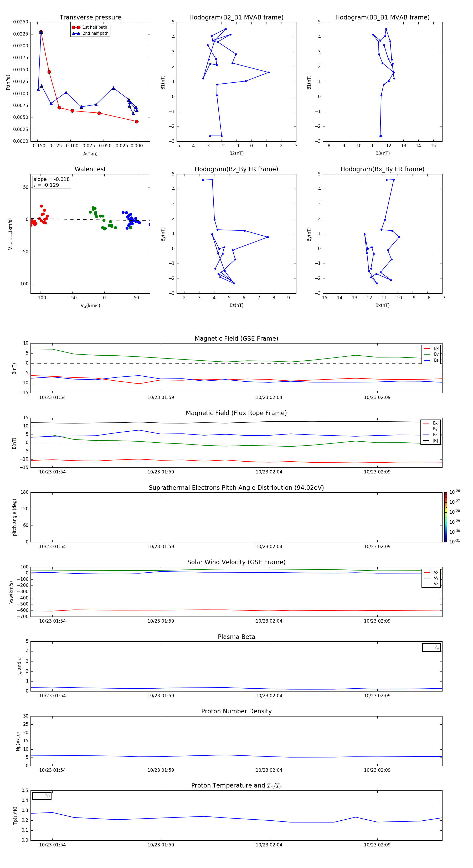Click the 'Bx(nT)' x-axis label
Image resolution: width=473 pixels, height=868 pixels.
(382, 306)
